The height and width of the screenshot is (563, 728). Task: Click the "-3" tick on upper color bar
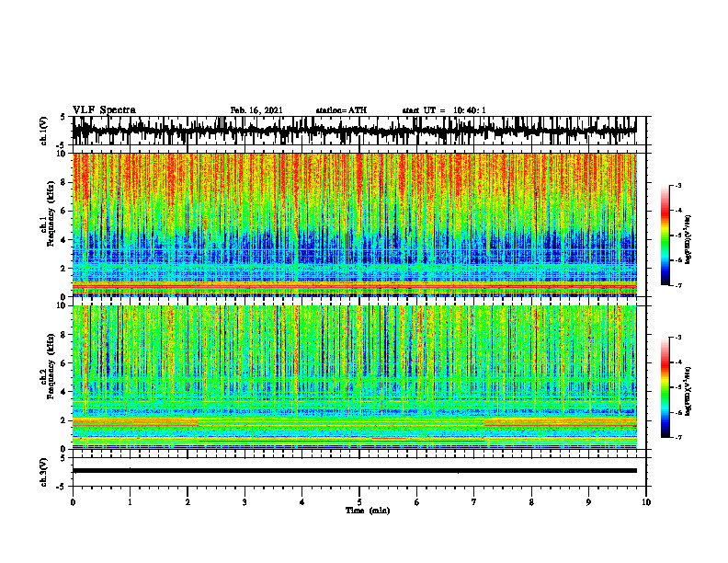[678, 186]
